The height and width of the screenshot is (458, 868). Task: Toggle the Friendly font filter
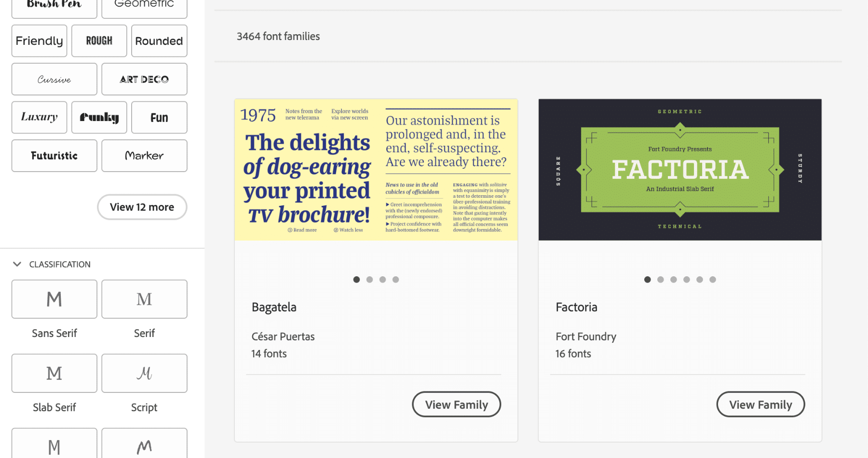click(39, 40)
